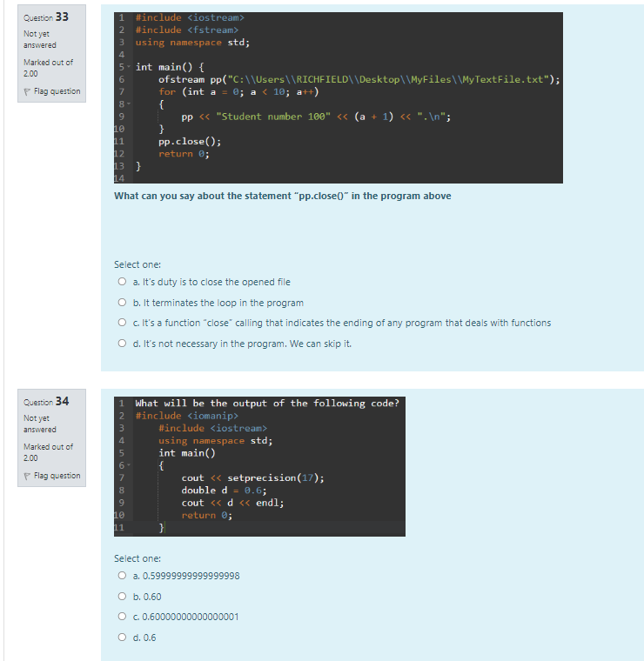This screenshot has width=644, height=661.
Task: Click the ofstream pp file path code line
Action: [359, 80]
